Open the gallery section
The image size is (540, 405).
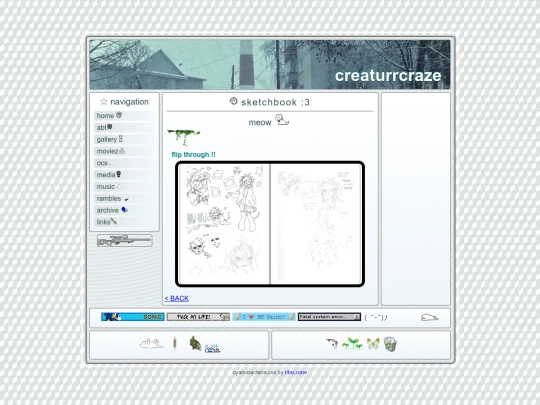(x=124, y=139)
